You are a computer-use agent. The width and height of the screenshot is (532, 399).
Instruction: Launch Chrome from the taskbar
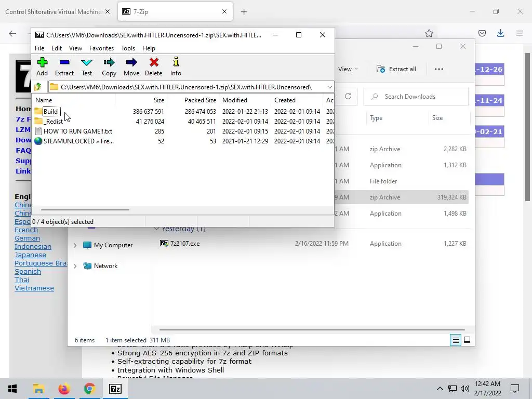[x=89, y=389]
